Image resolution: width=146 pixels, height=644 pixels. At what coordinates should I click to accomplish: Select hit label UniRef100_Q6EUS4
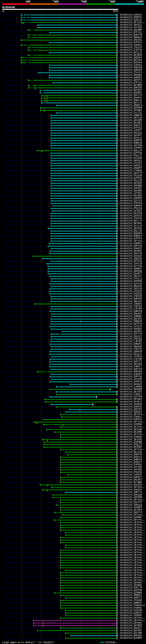coord(131,58)
